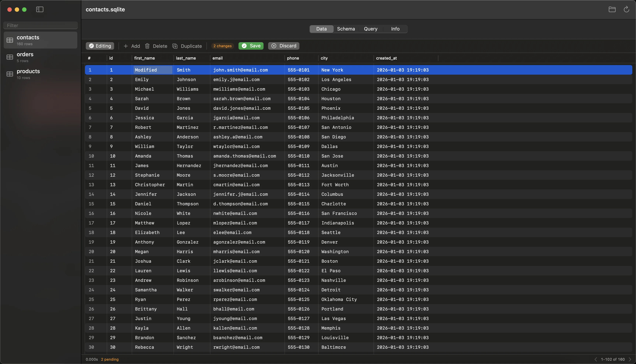Open a database with the folder icon
Screen dimensions: 636x364
click(x=612, y=9)
